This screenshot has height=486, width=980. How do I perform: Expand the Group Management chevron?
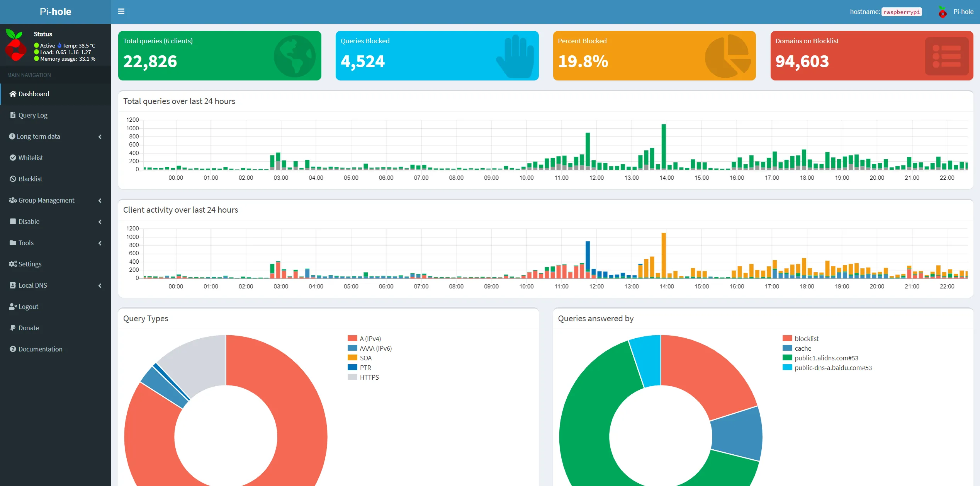coord(100,200)
